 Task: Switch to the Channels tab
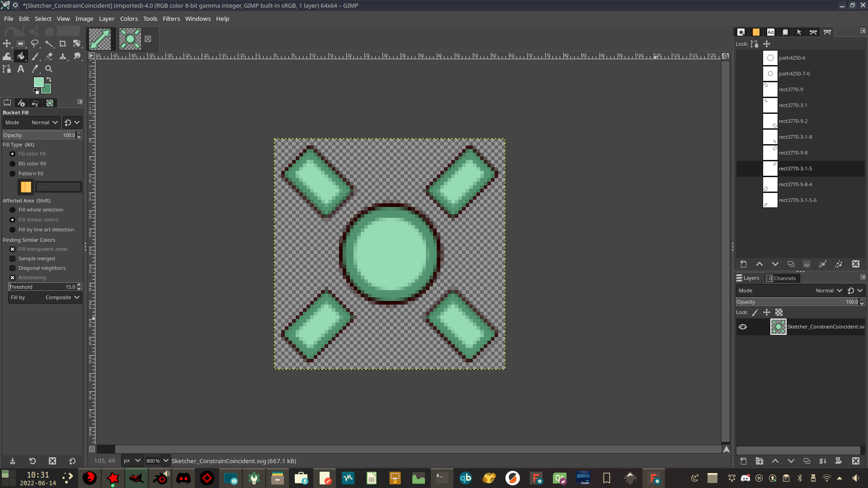(x=781, y=278)
